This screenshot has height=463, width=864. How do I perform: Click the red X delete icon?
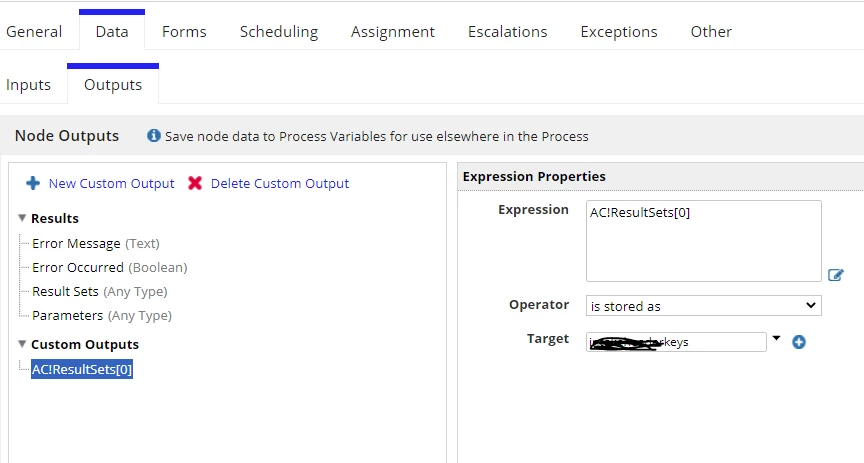(x=195, y=183)
